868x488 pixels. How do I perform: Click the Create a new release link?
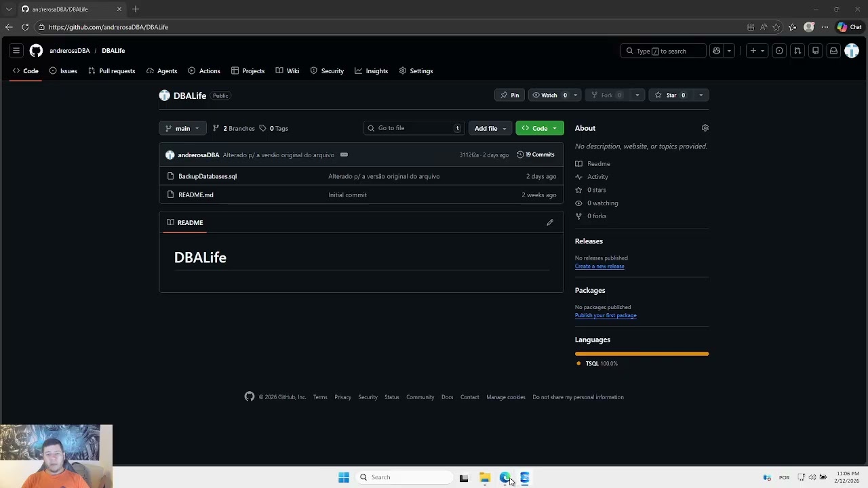coord(599,266)
